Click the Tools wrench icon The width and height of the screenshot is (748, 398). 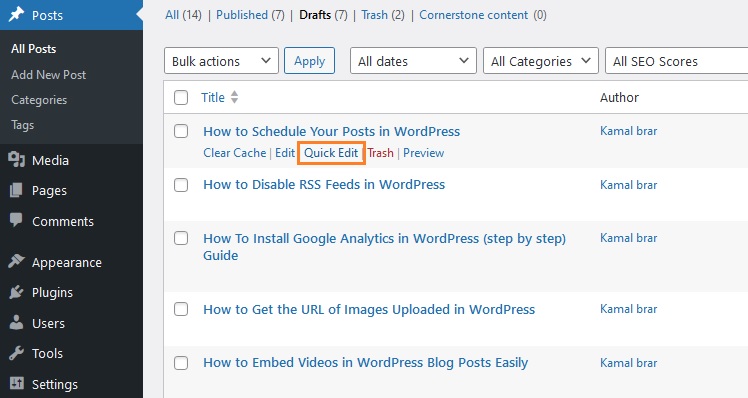click(x=16, y=353)
